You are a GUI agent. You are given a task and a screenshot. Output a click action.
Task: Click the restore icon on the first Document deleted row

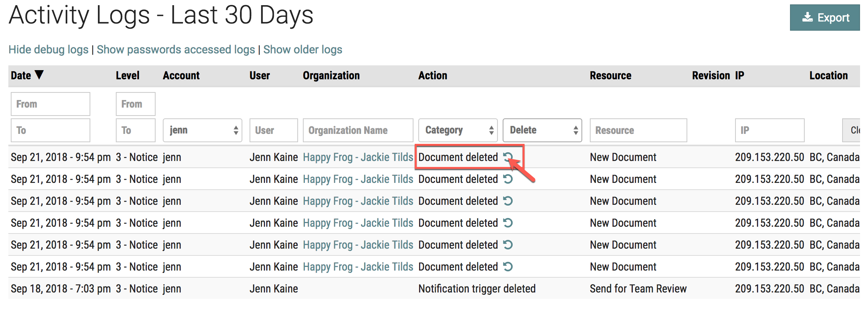[x=508, y=157]
